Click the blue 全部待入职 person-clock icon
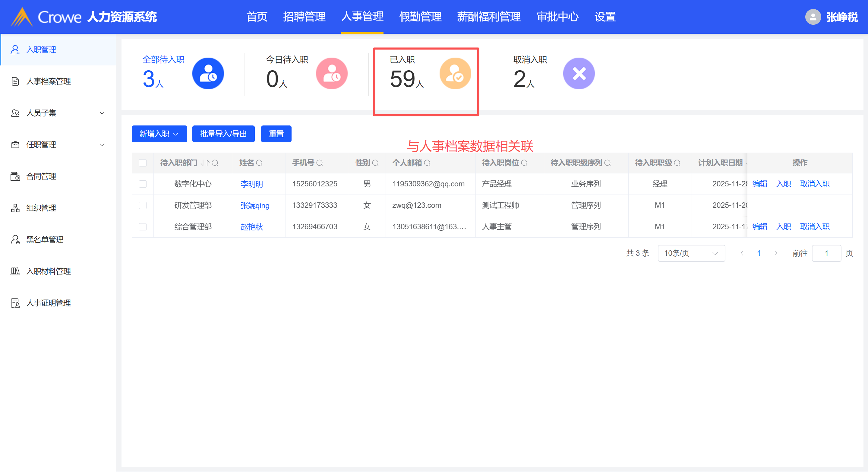 [x=208, y=74]
